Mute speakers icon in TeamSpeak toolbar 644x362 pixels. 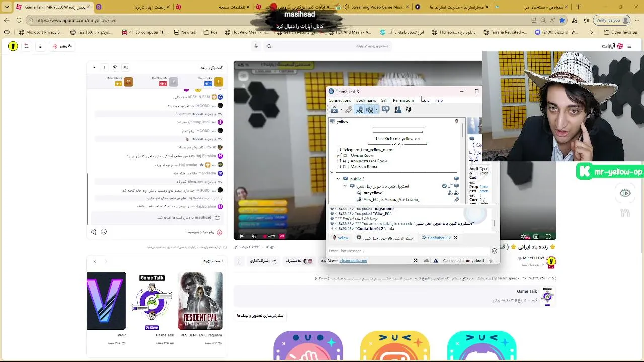(370, 110)
